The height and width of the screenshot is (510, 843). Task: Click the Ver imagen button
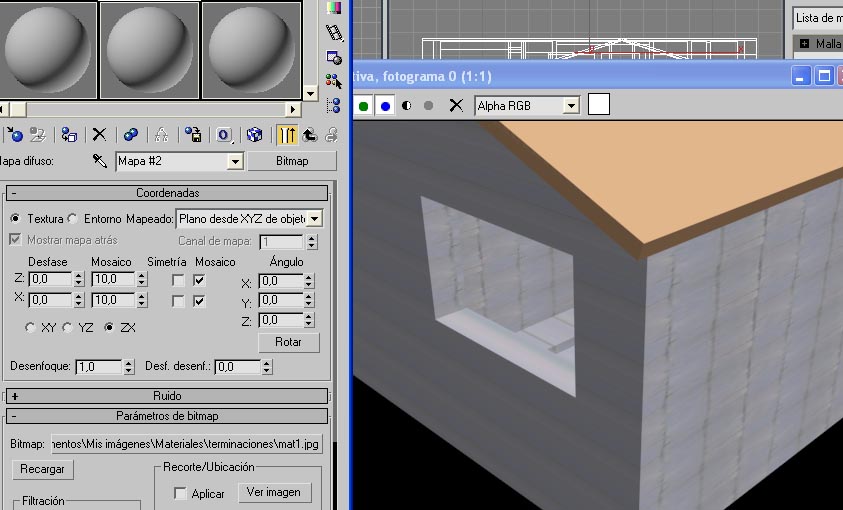[274, 492]
